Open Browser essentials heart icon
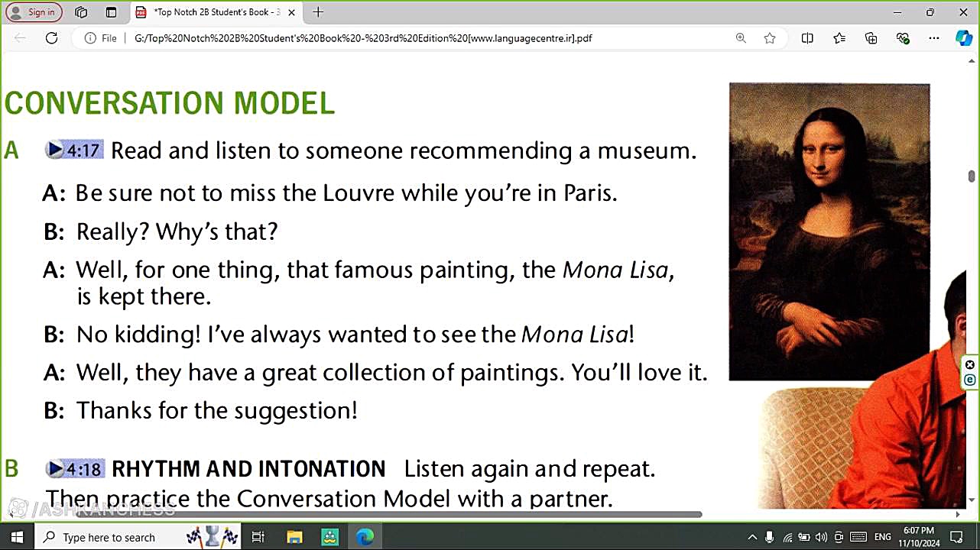 pos(903,38)
